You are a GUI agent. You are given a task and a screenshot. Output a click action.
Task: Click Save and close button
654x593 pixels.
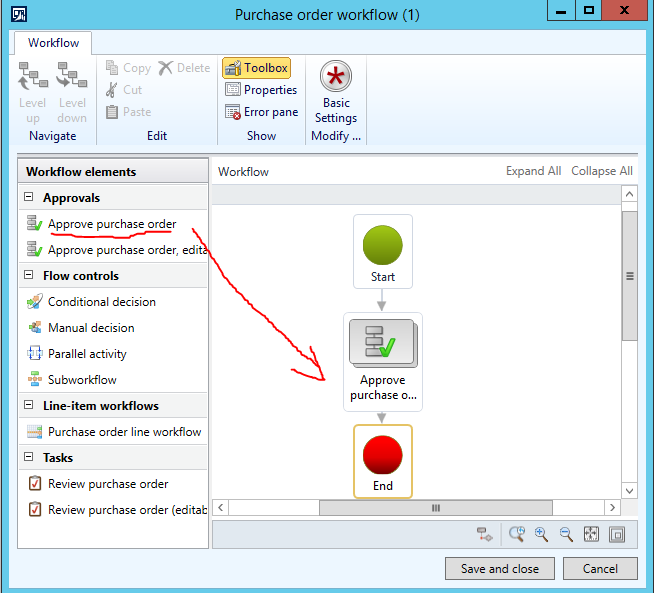pos(500,568)
